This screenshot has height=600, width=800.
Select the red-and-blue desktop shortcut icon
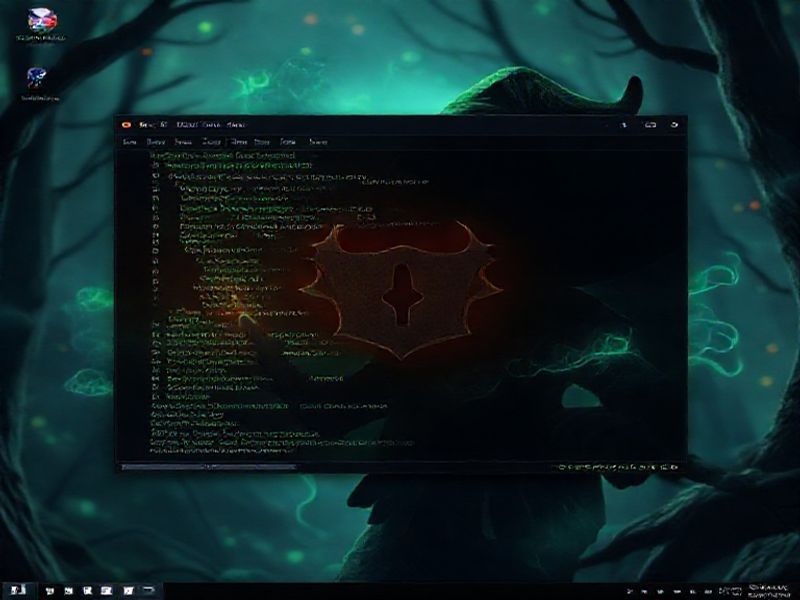point(42,20)
